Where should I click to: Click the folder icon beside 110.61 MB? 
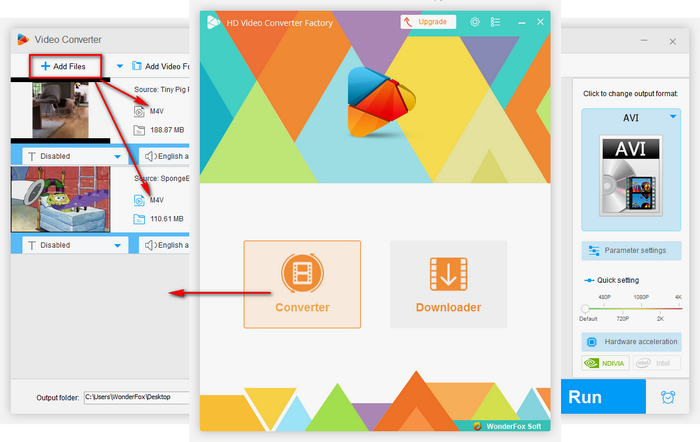pos(139,219)
